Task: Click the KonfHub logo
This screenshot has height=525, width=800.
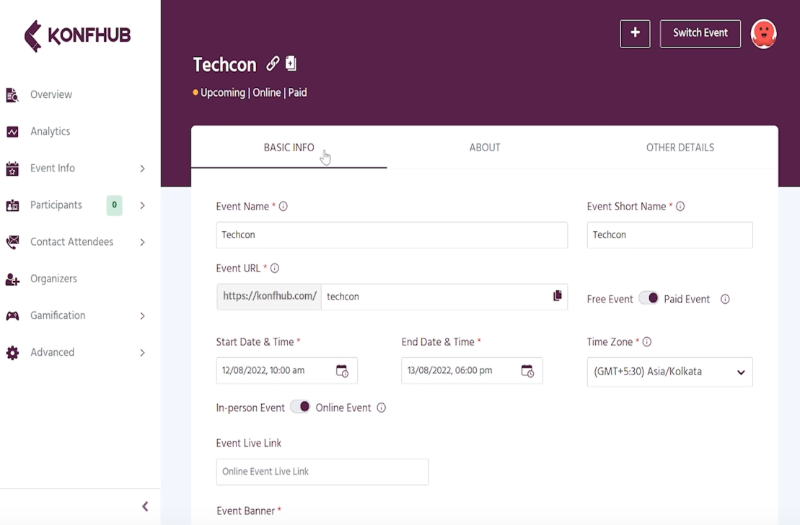Action: pyautogui.click(x=77, y=36)
